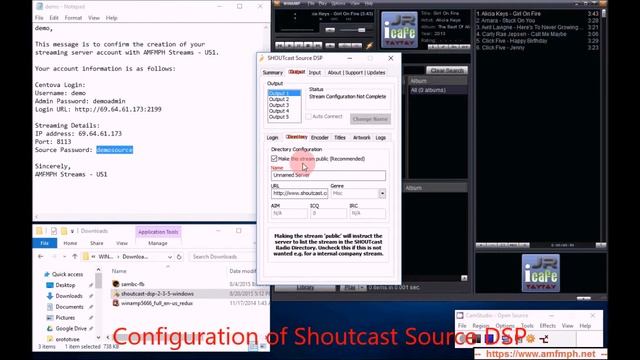The width and height of the screenshot is (640, 360).
Task: Open Home ribbon tab in File Explorer
Action: pos(70,243)
